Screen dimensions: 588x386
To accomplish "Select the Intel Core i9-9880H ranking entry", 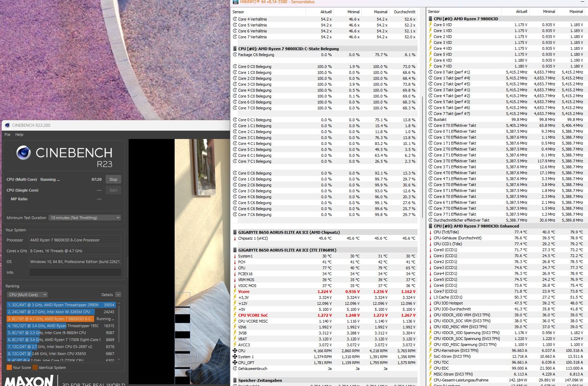I will click(x=61, y=333).
